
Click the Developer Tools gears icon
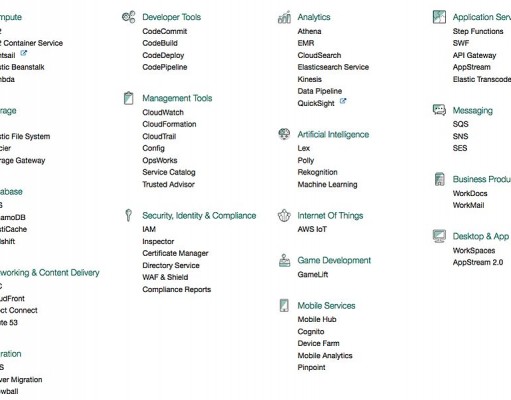point(129,17)
